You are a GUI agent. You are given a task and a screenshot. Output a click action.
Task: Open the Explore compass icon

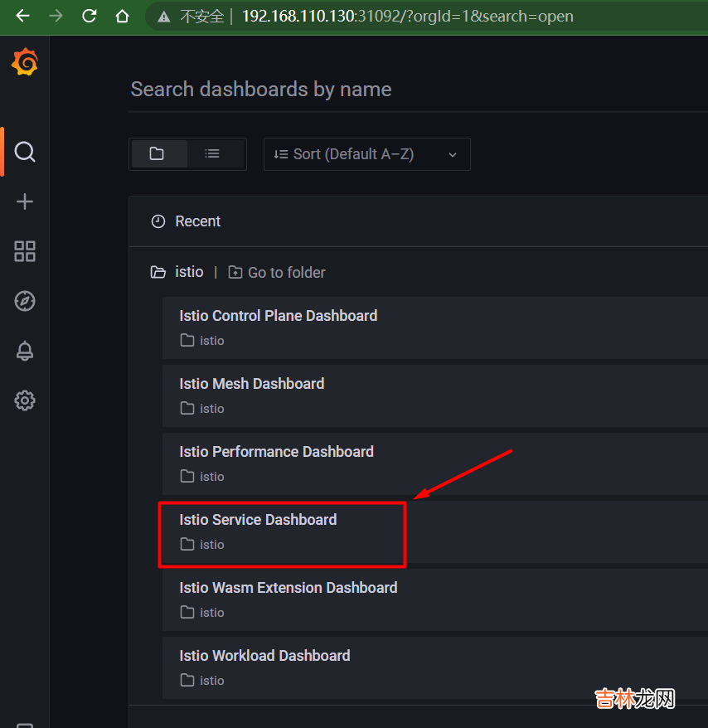tap(25, 301)
